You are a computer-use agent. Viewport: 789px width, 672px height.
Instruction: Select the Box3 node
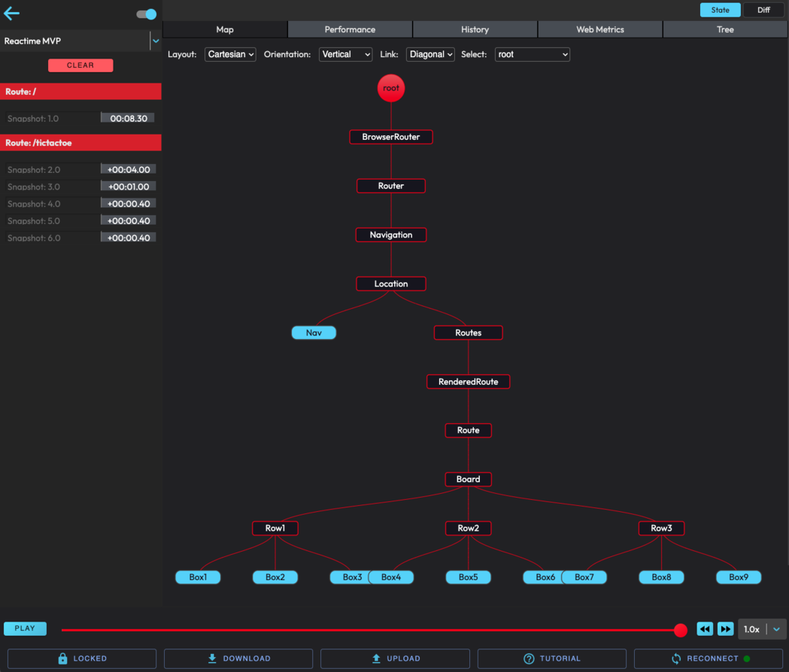coord(350,577)
